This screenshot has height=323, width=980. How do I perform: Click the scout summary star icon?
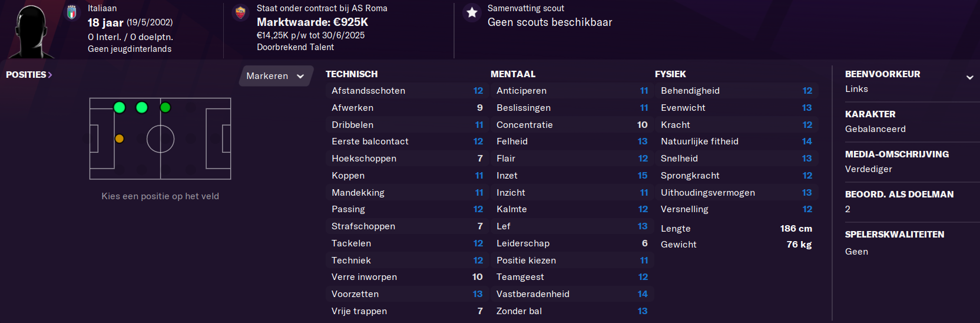472,12
